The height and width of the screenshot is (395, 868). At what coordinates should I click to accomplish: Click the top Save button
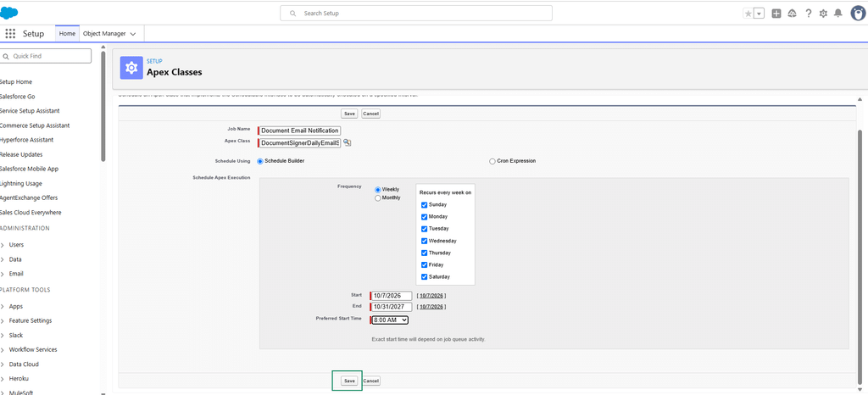click(349, 114)
